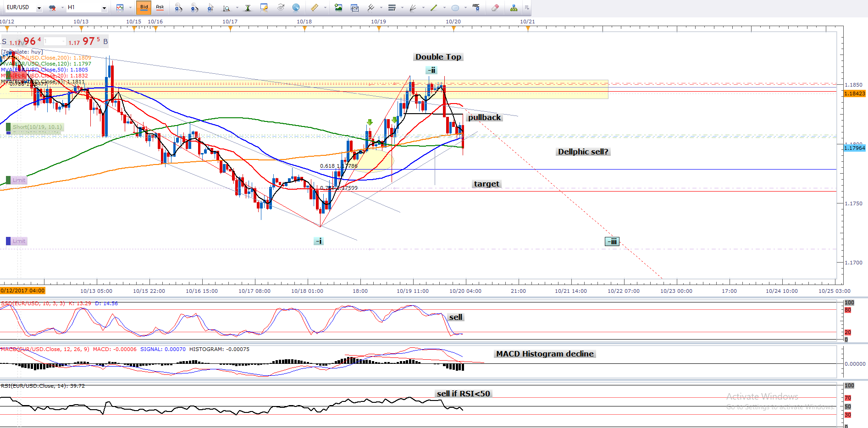Screen dimensions: 868x428
Task: Choose the ABC text label tool
Action: tap(476, 7)
